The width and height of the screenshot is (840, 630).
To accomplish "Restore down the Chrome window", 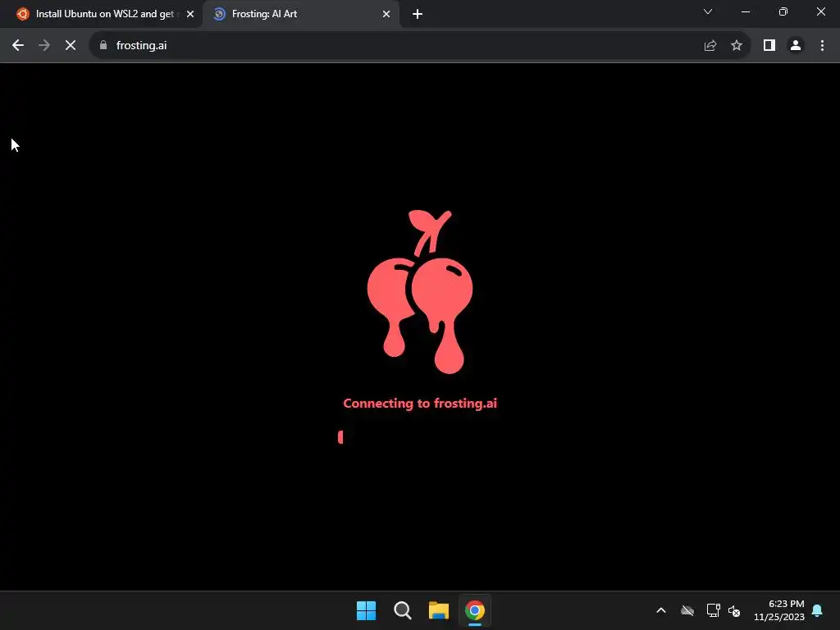I will tap(783, 11).
